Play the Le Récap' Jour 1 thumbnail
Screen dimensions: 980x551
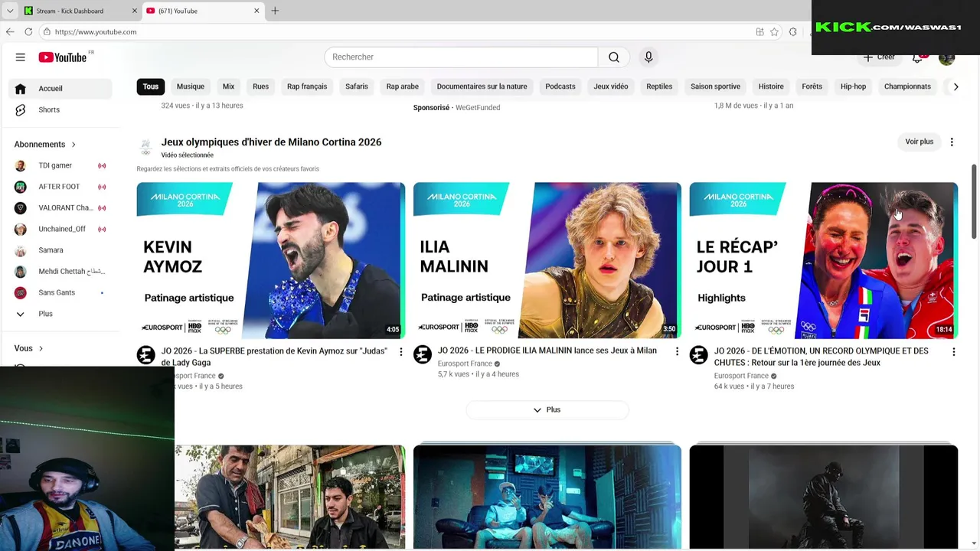(824, 260)
